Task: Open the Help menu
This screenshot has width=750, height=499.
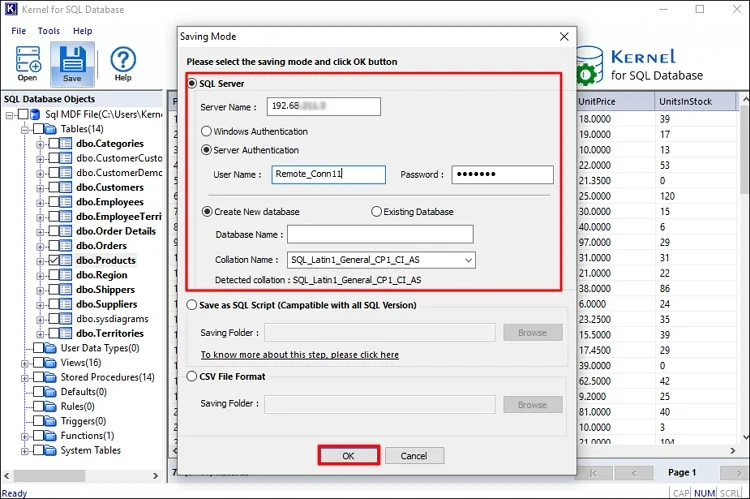Action: 82,31
